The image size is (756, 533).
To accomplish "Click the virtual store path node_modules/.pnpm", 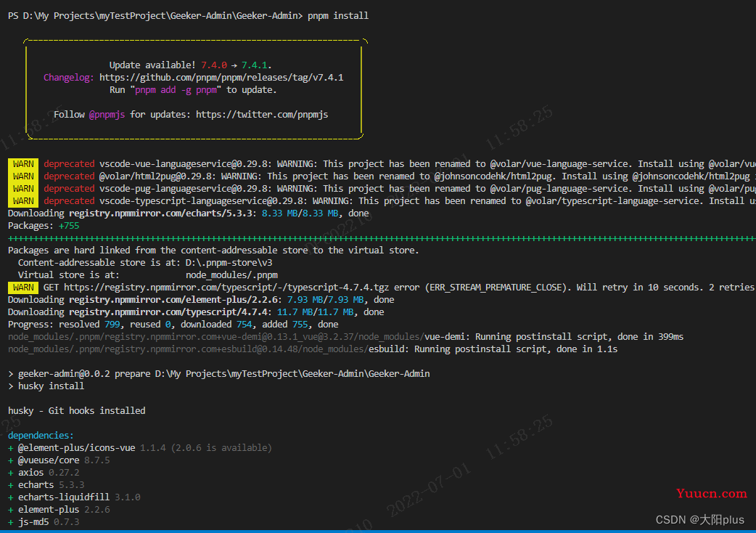I will (232, 275).
